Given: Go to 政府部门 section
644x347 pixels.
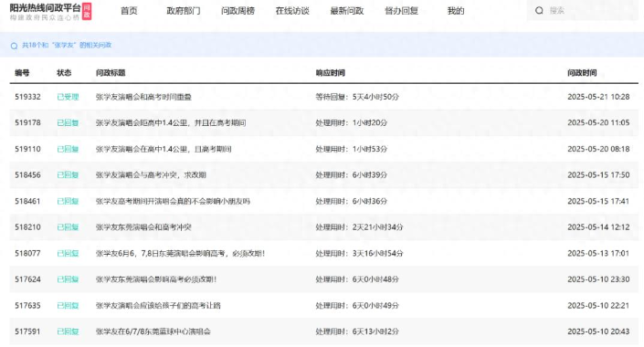Looking at the screenshot, I should tap(184, 11).
